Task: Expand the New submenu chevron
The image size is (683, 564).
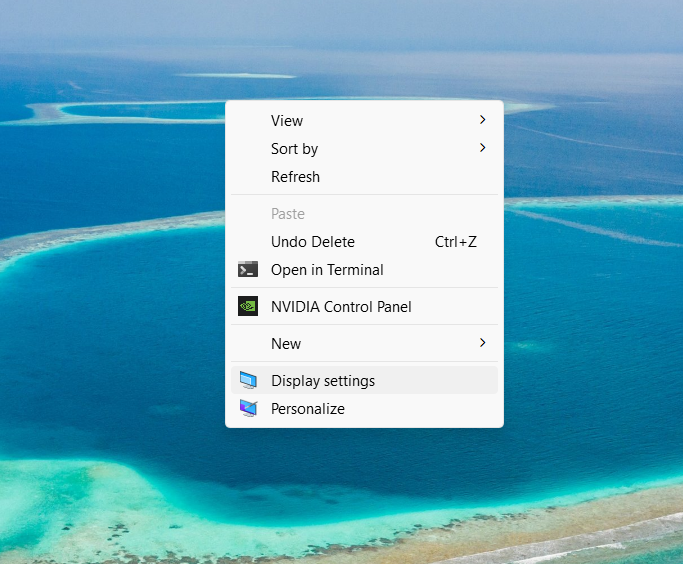Action: (482, 343)
